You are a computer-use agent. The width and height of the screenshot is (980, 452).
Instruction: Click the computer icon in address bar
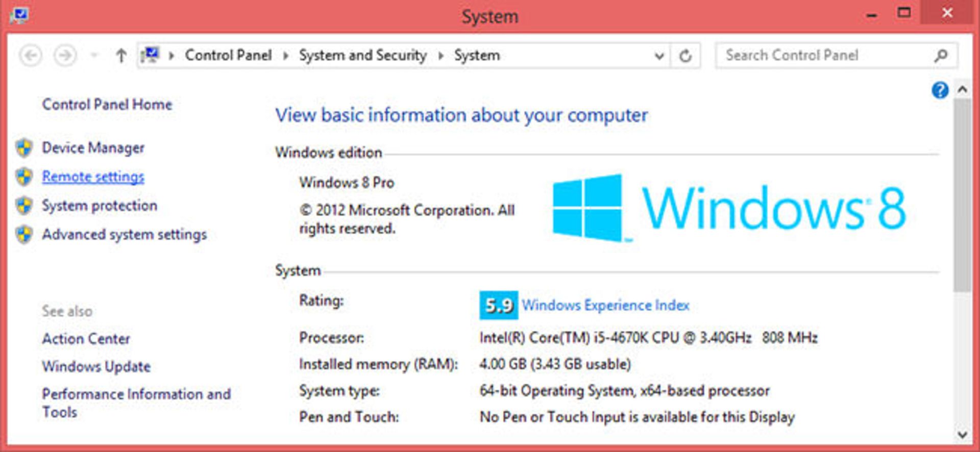tap(151, 55)
